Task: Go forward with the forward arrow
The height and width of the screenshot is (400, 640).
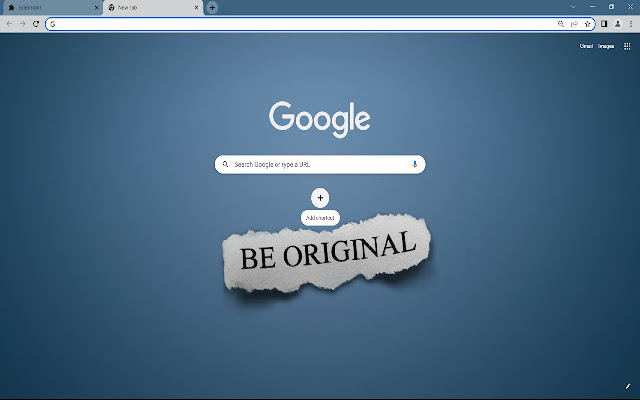Action: click(x=22, y=24)
